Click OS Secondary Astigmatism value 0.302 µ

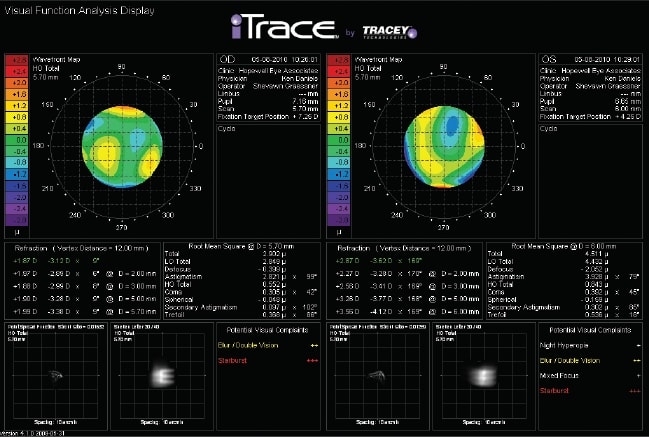596,307
